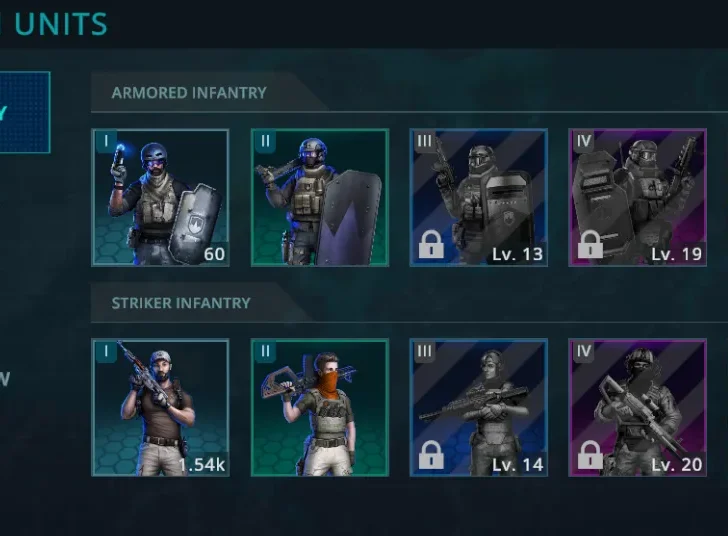
Task: Select the Striker Infantry tier II unit
Action: [320, 408]
